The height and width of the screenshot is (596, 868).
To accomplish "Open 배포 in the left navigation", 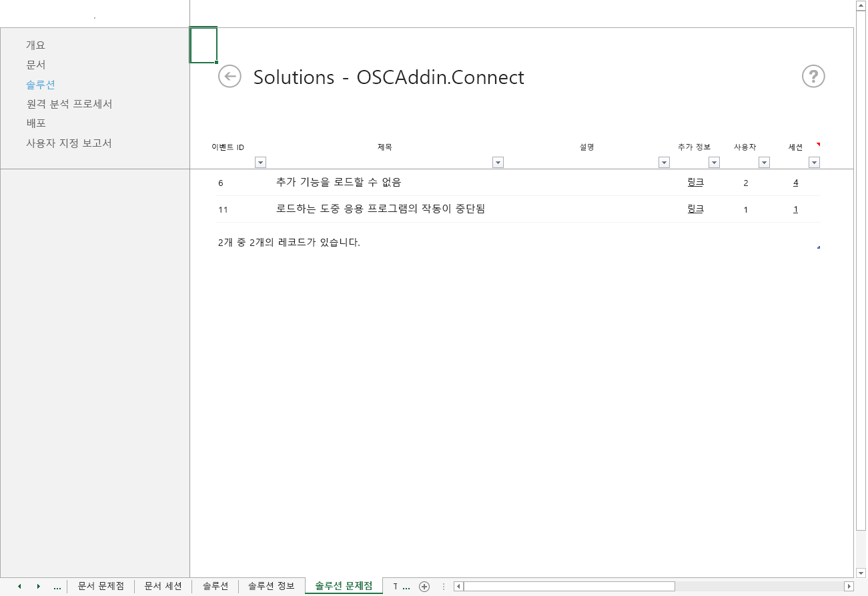I will coord(35,123).
